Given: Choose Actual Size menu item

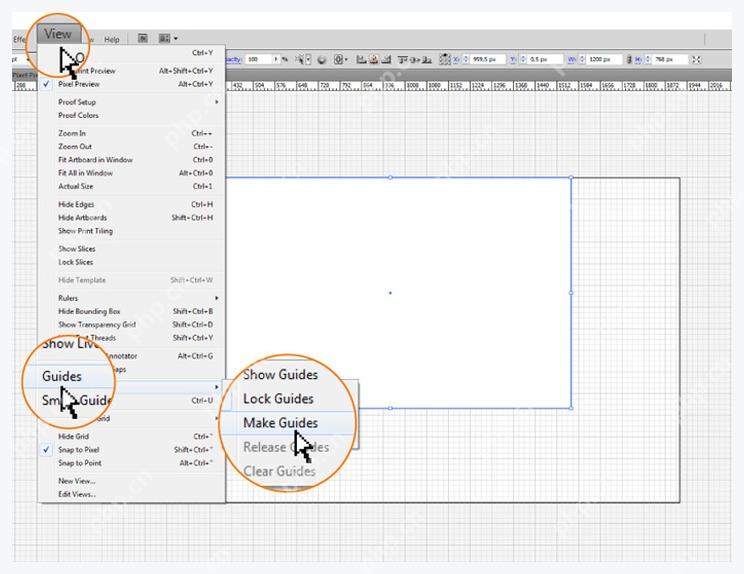Looking at the screenshot, I should click(x=131, y=186).
